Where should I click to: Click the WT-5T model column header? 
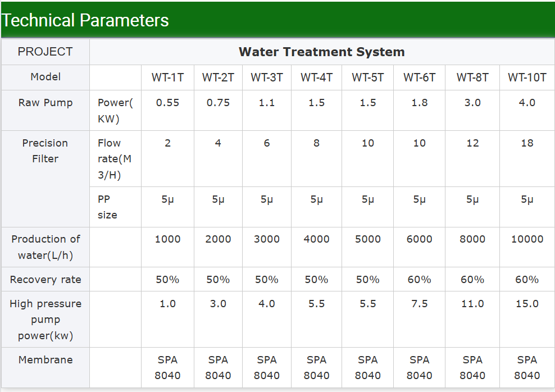[368, 78]
